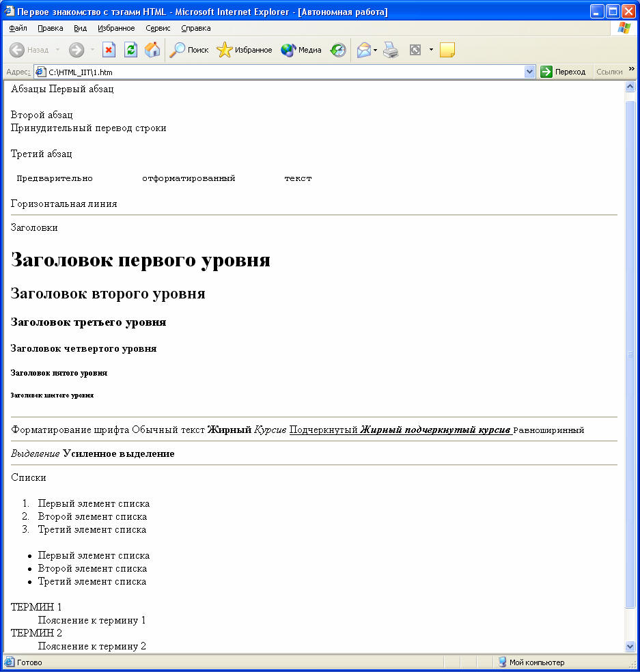Click the italic phrase 'Жирный подчеркнутый курсив'
640x672 pixels.
[436, 430]
